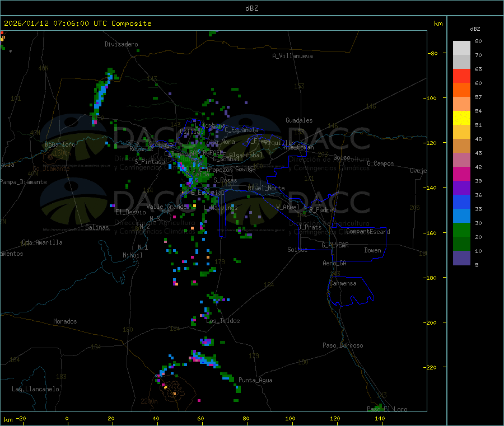
Task: Click the S_Pintada map label
Action: point(150,162)
